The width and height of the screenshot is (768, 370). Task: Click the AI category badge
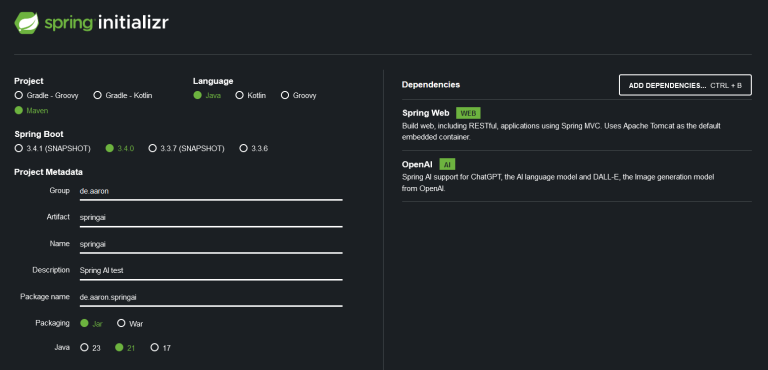point(447,165)
